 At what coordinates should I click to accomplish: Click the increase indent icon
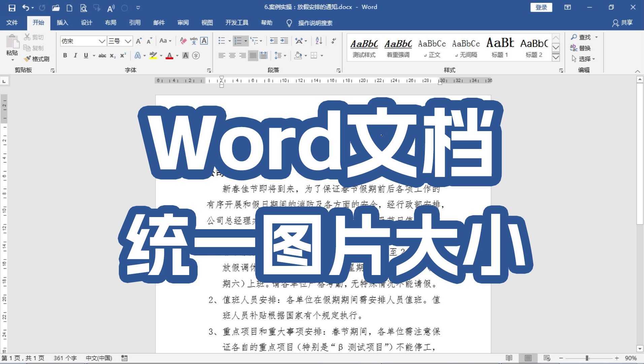(284, 41)
